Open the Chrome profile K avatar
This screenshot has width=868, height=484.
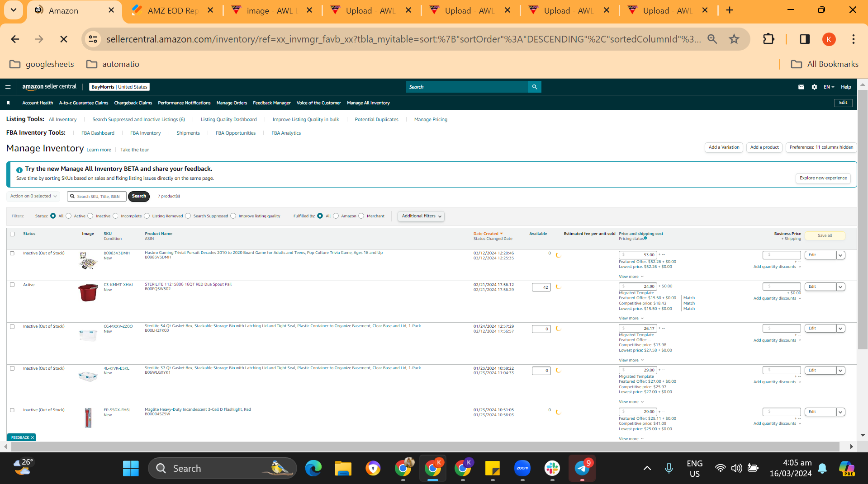(x=829, y=39)
